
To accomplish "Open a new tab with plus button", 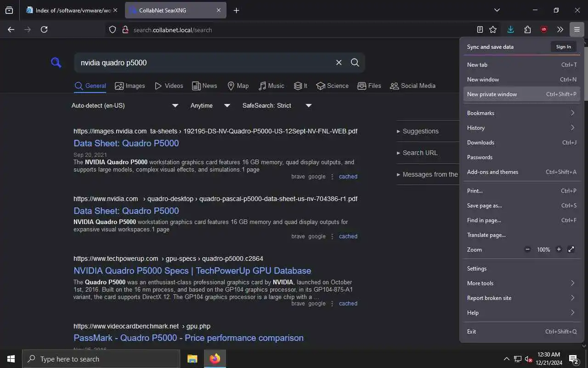I will click(x=236, y=10).
